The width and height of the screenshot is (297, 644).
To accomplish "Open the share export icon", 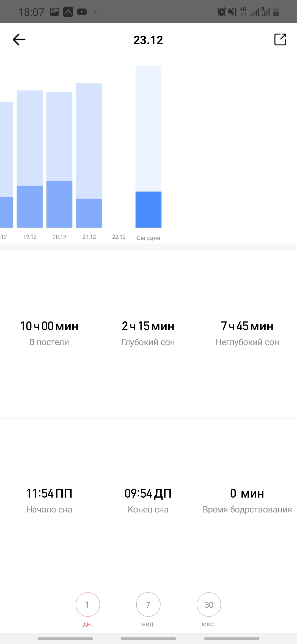I will [x=280, y=40].
